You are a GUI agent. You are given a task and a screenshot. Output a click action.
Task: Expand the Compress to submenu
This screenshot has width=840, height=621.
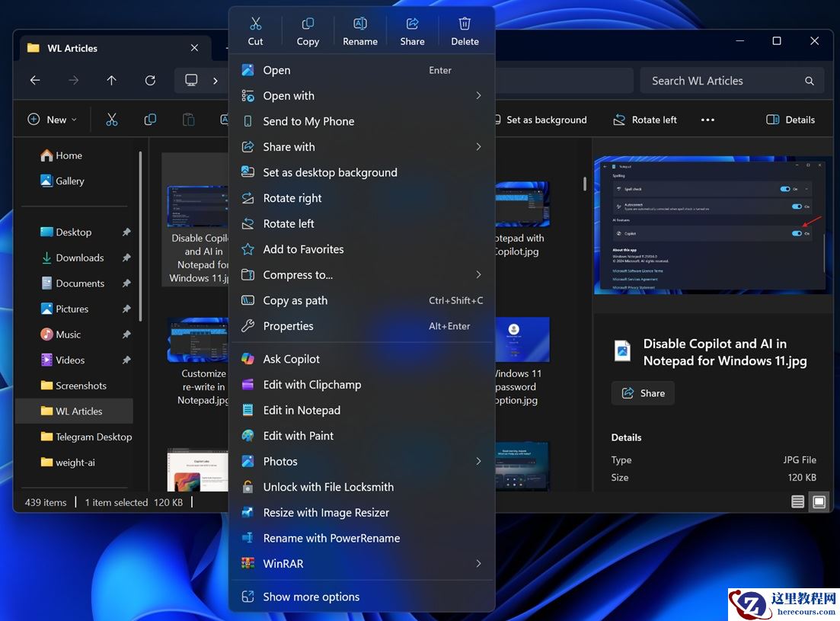tap(361, 274)
